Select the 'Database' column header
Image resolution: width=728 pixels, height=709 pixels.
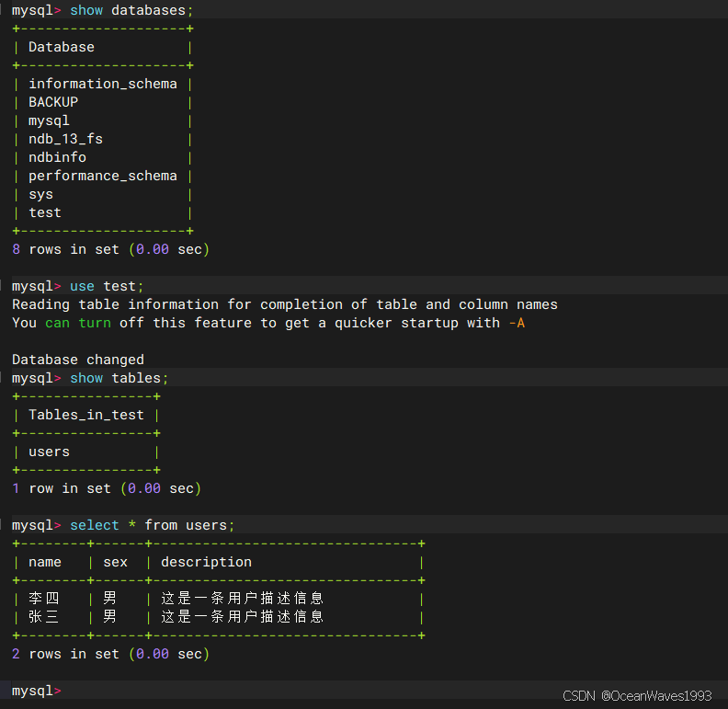(62, 47)
